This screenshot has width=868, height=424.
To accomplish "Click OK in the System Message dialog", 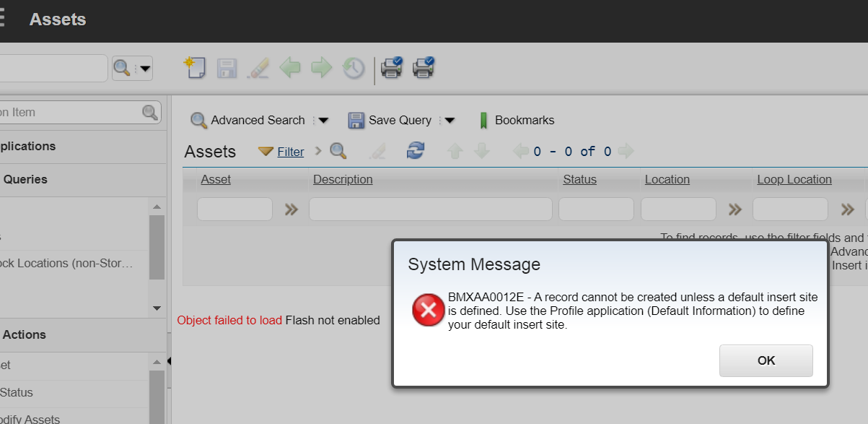I will (x=766, y=360).
